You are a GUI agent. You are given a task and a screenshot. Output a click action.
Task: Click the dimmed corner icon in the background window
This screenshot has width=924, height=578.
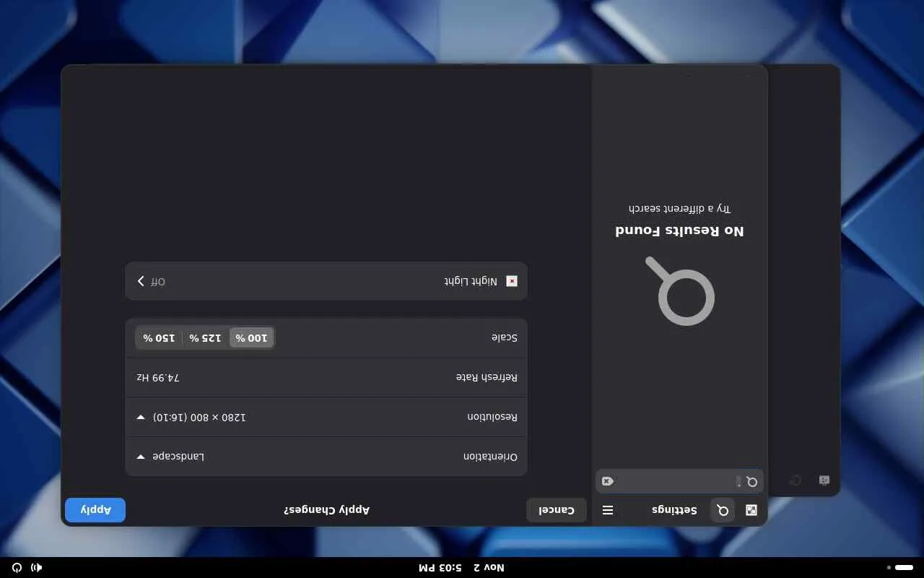pos(824,480)
